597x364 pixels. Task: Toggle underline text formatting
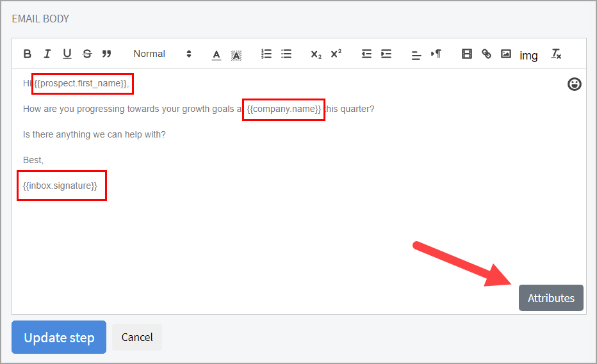click(67, 54)
